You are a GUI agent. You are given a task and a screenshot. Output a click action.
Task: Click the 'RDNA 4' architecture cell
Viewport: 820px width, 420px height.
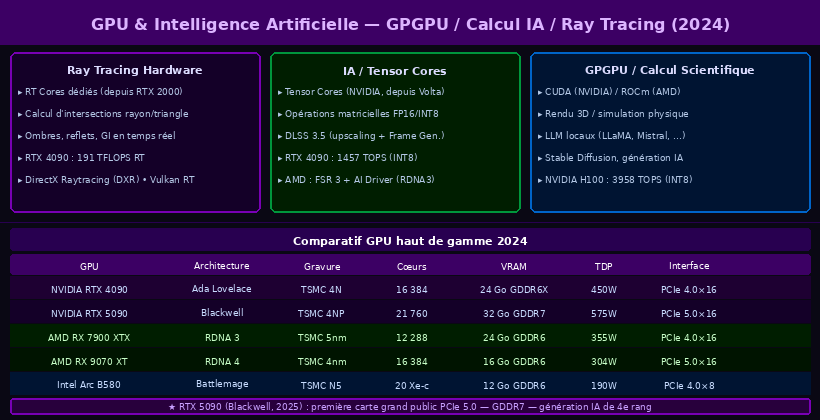pos(222,362)
